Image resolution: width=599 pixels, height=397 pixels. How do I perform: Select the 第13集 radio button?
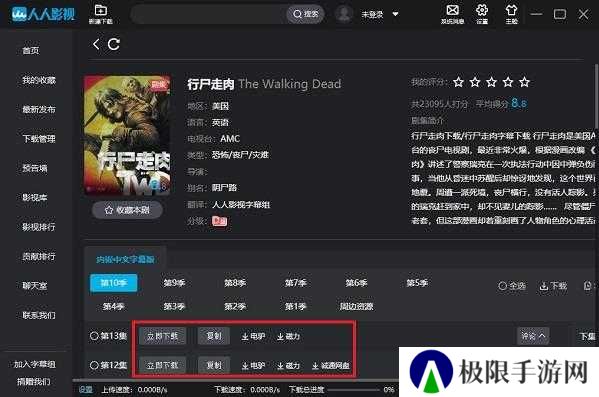pos(94,336)
